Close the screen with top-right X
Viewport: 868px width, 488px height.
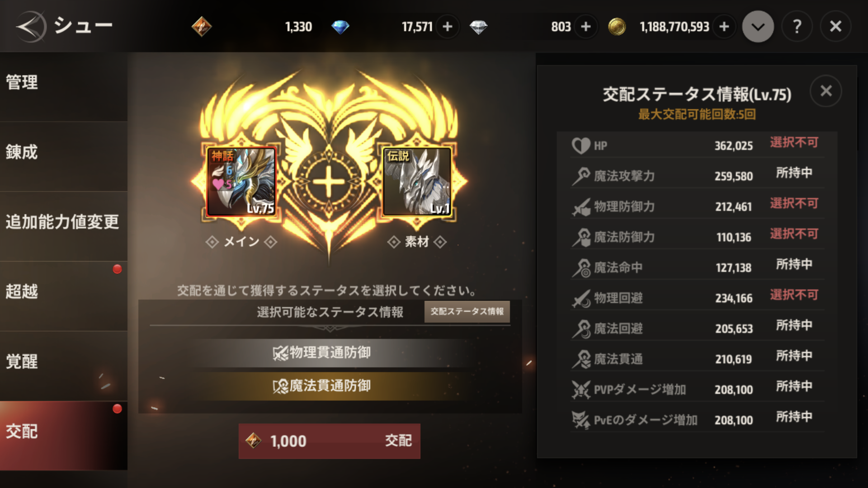(836, 27)
